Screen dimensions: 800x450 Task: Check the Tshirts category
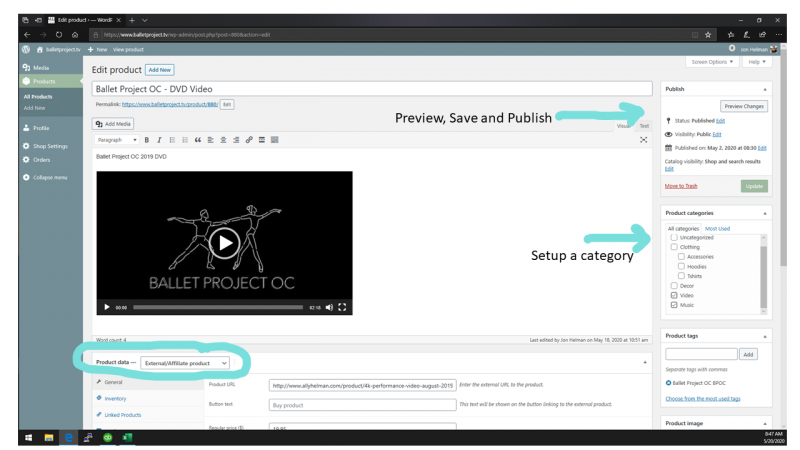tap(681, 276)
